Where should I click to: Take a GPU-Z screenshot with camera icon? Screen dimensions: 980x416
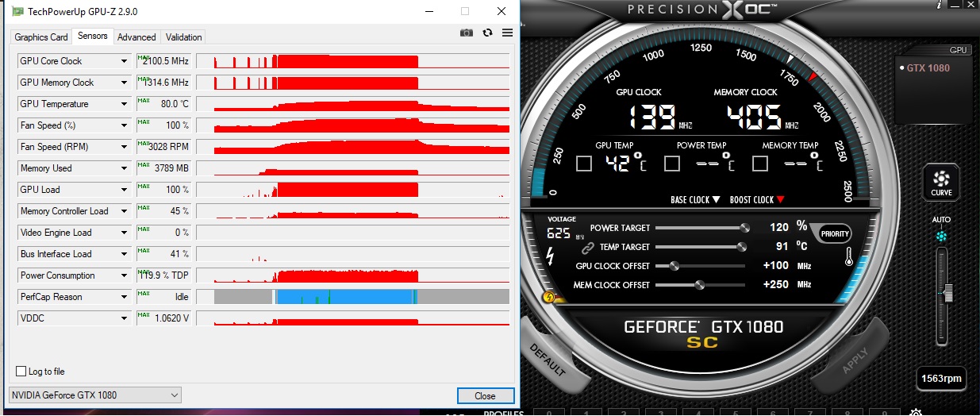point(467,33)
